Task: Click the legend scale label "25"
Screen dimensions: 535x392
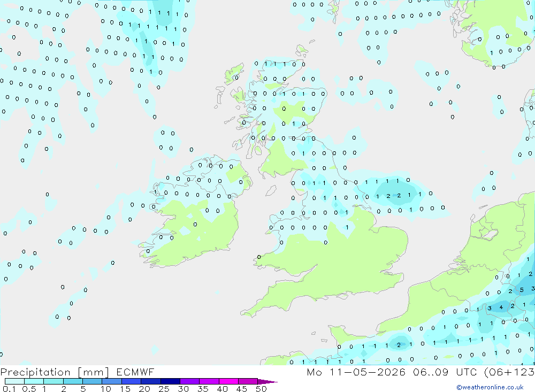Action: [x=164, y=389]
